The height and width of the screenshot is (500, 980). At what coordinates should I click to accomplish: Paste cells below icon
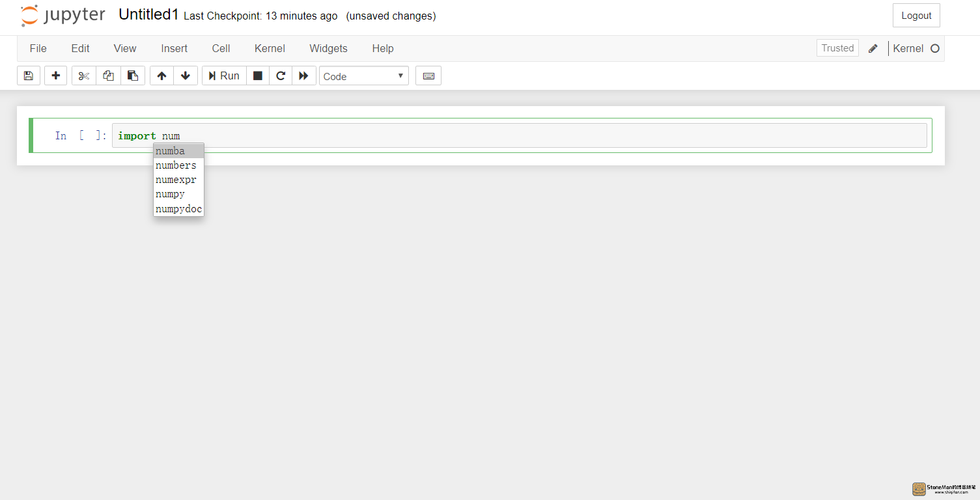pyautogui.click(x=133, y=76)
